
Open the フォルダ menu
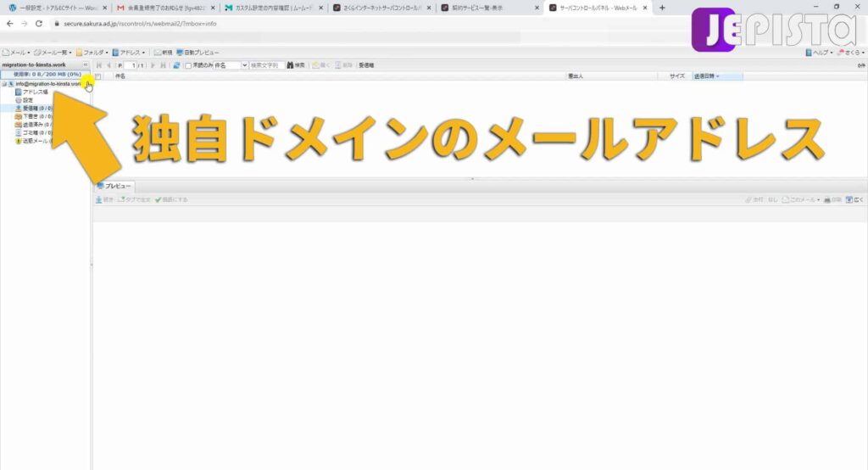[x=92, y=53]
